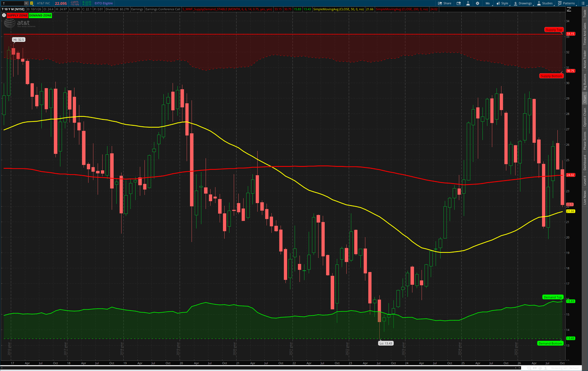This screenshot has height=371, width=588.
Task: Click the Dividend: $0.278 label
Action: click(117, 9)
